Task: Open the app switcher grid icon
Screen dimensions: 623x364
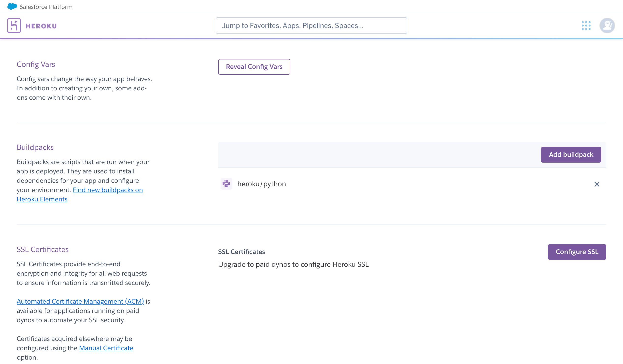Action: pyautogui.click(x=586, y=26)
